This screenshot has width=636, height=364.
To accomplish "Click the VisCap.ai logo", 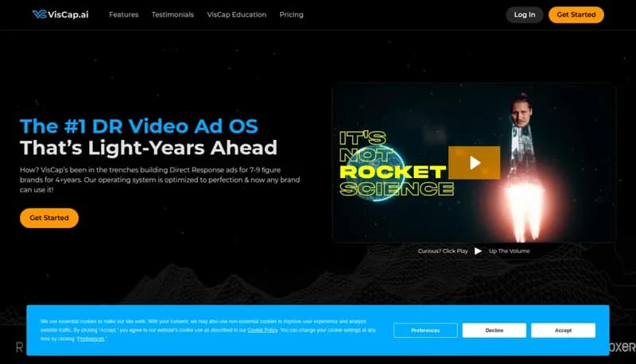I will click(x=60, y=14).
